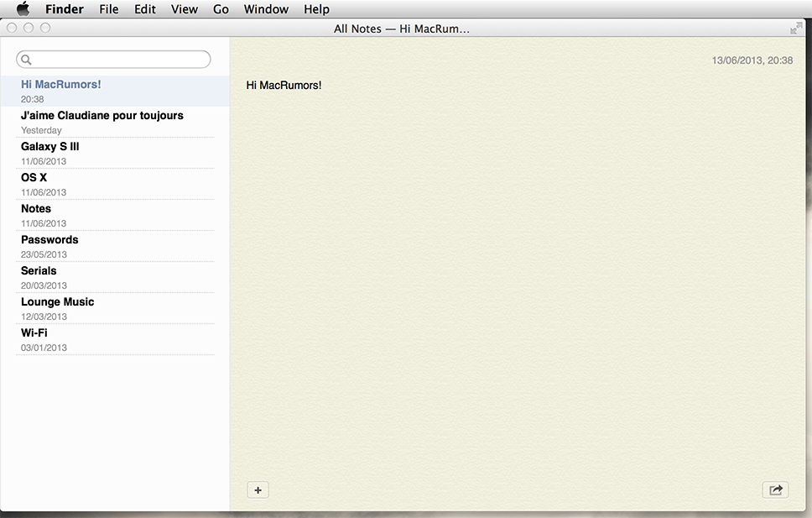The height and width of the screenshot is (518, 812).
Task: Click the note body text Hi MacRumors!
Action: (x=284, y=85)
